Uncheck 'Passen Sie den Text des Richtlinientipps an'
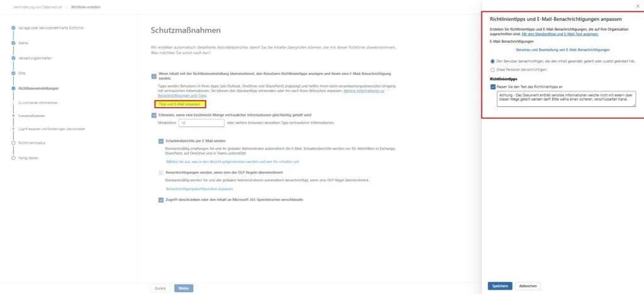Image resolution: width=644 pixels, height=294 pixels. (493, 87)
